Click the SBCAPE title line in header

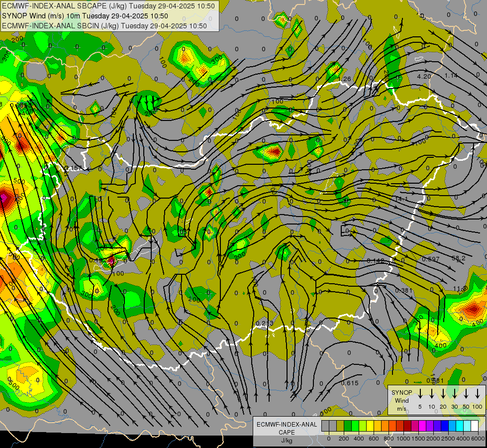pos(108,6)
